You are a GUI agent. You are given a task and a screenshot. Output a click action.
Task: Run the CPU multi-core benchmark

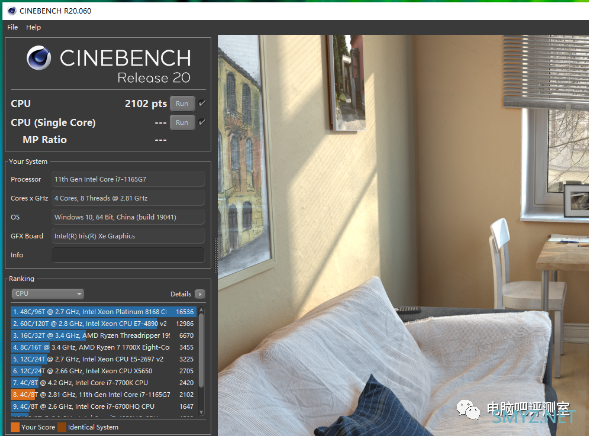pyautogui.click(x=182, y=104)
